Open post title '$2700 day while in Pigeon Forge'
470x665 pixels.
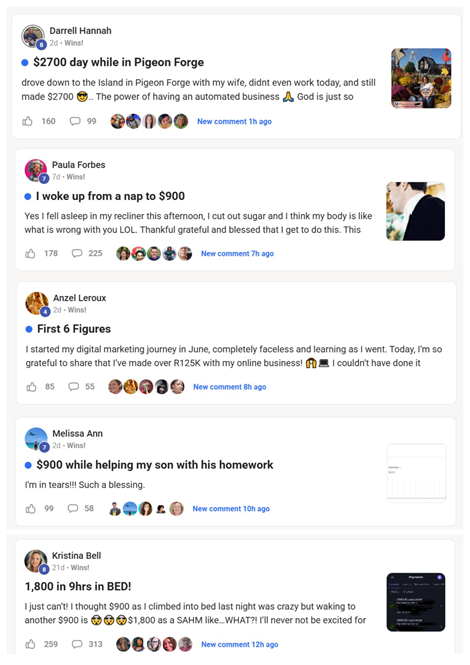[118, 62]
